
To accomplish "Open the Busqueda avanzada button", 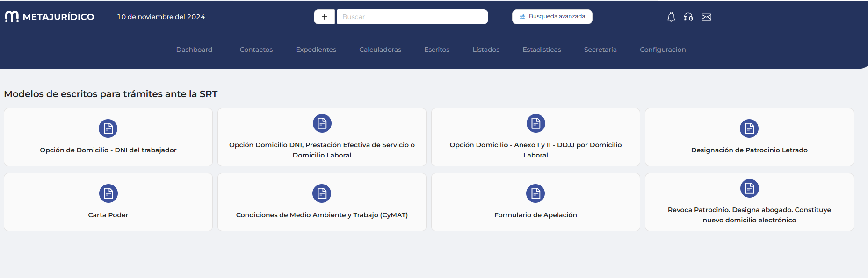I will coord(552,17).
